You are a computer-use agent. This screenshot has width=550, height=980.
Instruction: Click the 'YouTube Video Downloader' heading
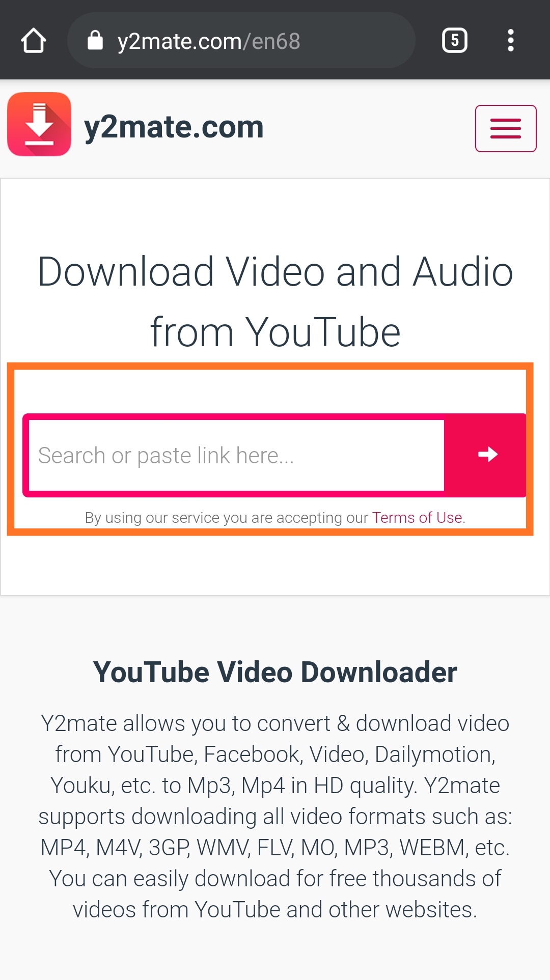275,672
